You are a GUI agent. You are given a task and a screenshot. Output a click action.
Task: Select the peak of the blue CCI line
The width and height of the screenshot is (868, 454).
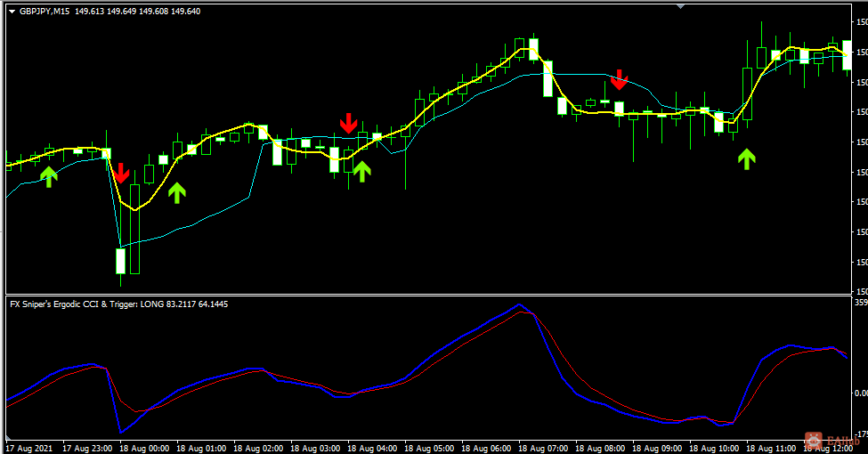(x=519, y=304)
